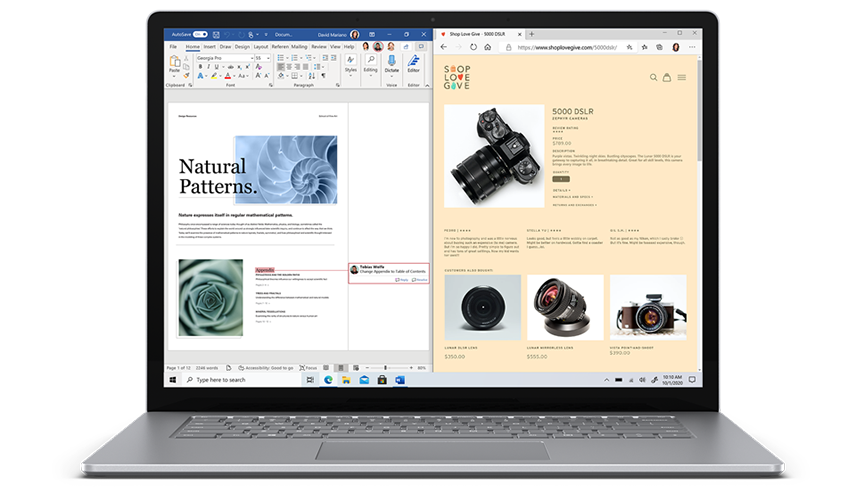Screen dimensions: 864x492
Task: Switch to the Draw ribbon tab
Action: 225,47
